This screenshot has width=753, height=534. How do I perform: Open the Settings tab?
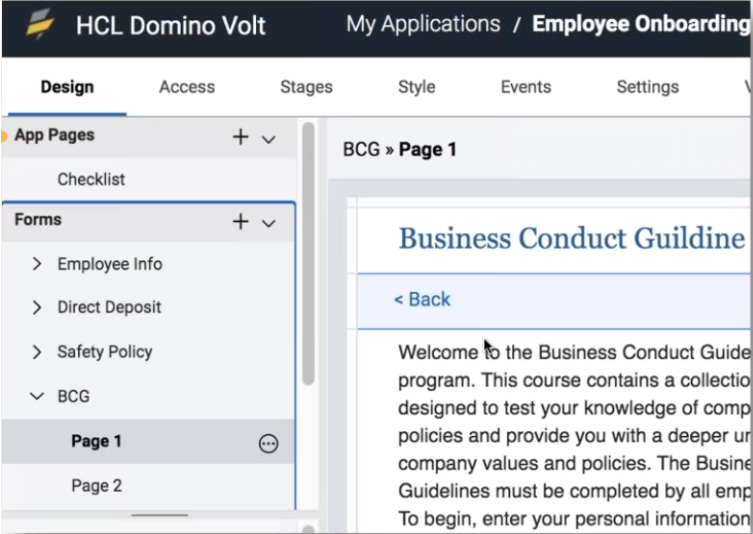click(648, 87)
